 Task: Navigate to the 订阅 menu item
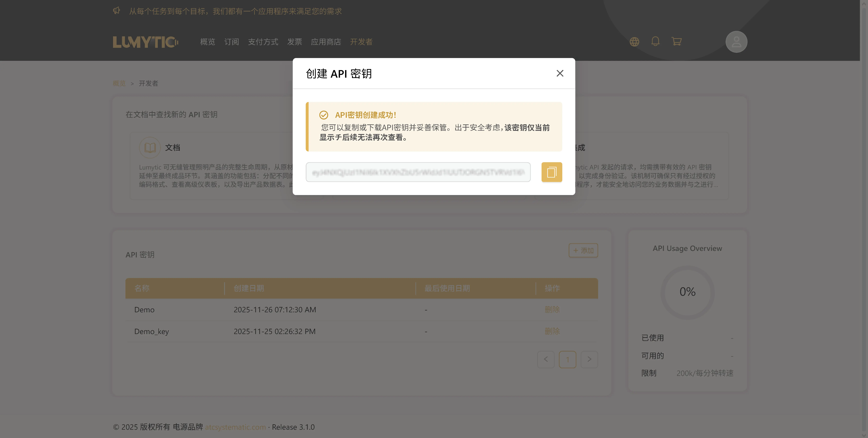[x=232, y=42]
